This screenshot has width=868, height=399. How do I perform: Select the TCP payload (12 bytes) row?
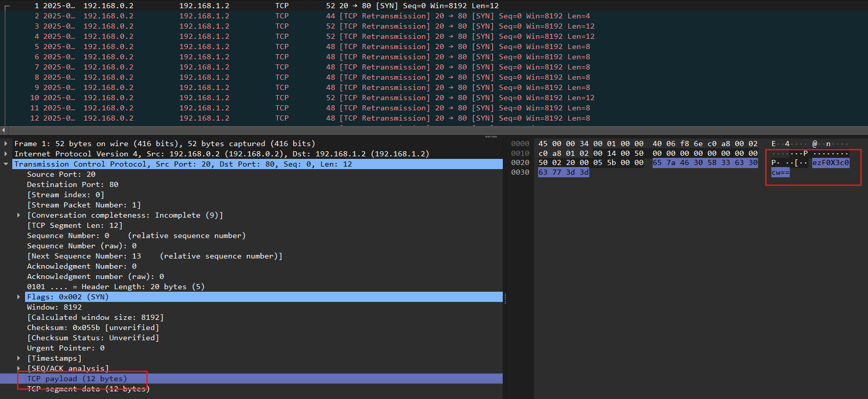pyautogui.click(x=77, y=379)
